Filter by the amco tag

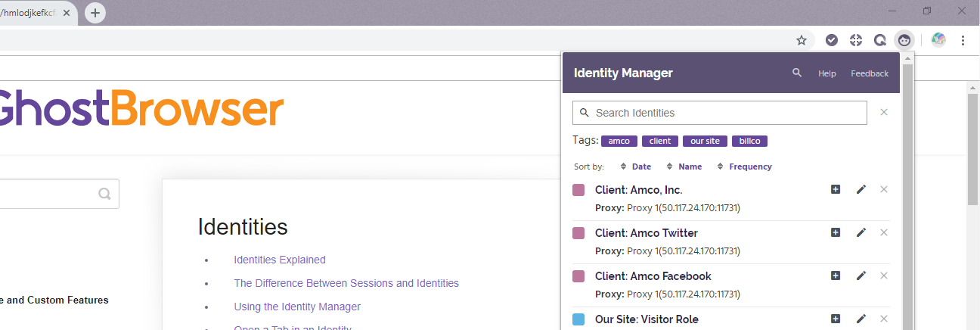619,141
